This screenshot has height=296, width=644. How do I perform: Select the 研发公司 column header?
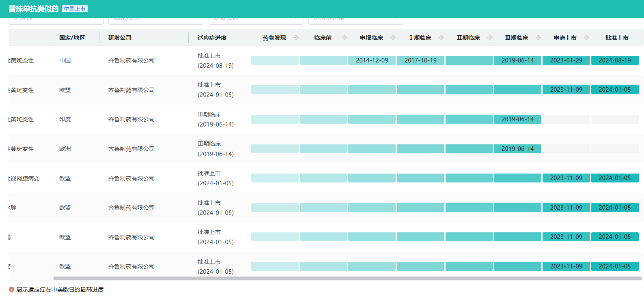120,38
